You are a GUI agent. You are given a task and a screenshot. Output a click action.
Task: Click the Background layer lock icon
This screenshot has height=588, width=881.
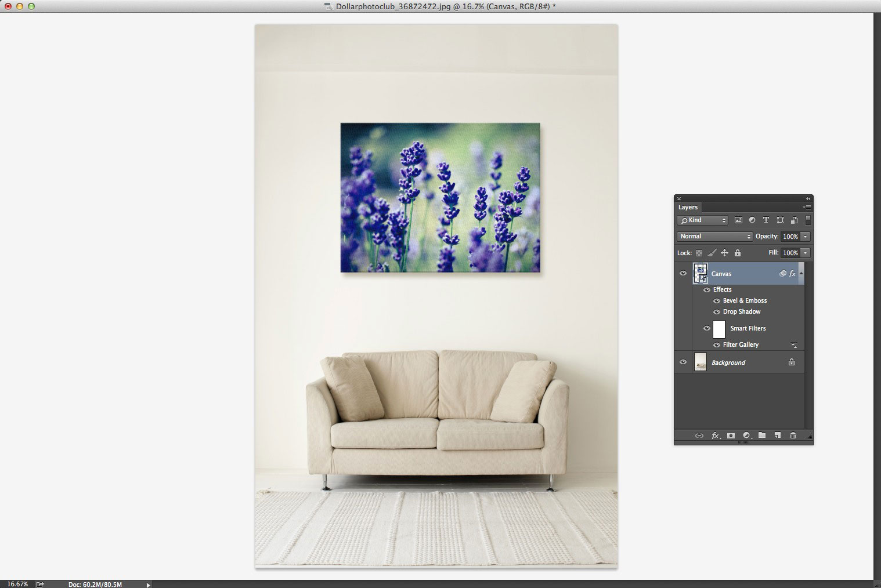coord(792,362)
